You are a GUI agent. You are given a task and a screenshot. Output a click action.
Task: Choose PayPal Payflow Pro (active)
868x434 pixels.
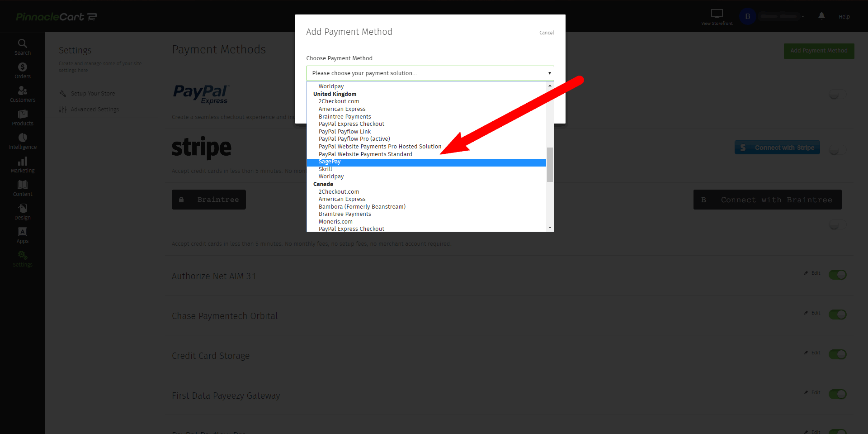coord(426,139)
